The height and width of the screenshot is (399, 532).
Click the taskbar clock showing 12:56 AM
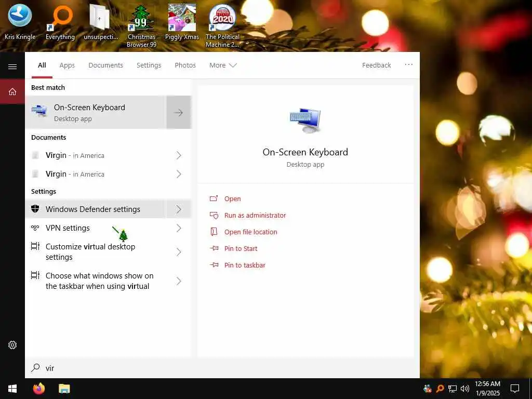click(487, 389)
